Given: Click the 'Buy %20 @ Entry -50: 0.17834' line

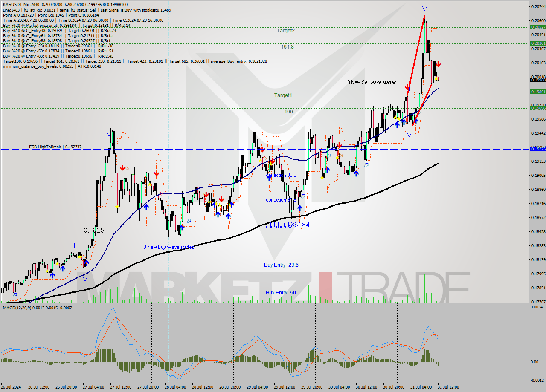Looking at the screenshot, I should tap(58, 51).
